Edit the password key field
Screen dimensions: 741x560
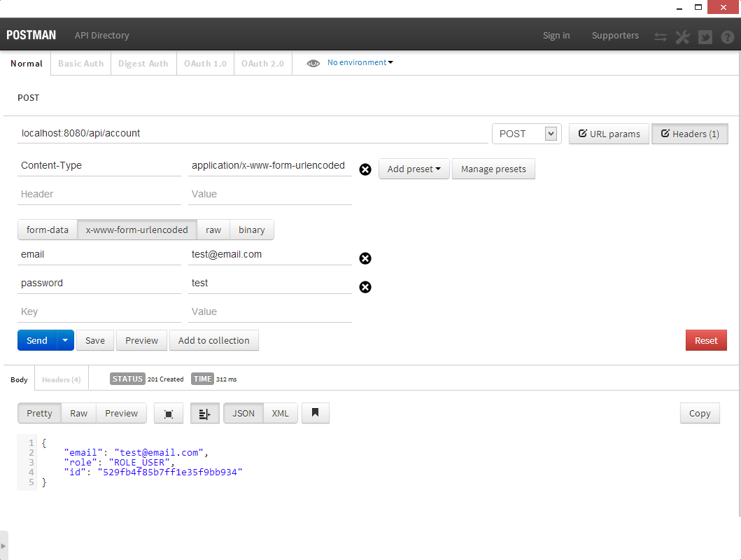tap(99, 283)
